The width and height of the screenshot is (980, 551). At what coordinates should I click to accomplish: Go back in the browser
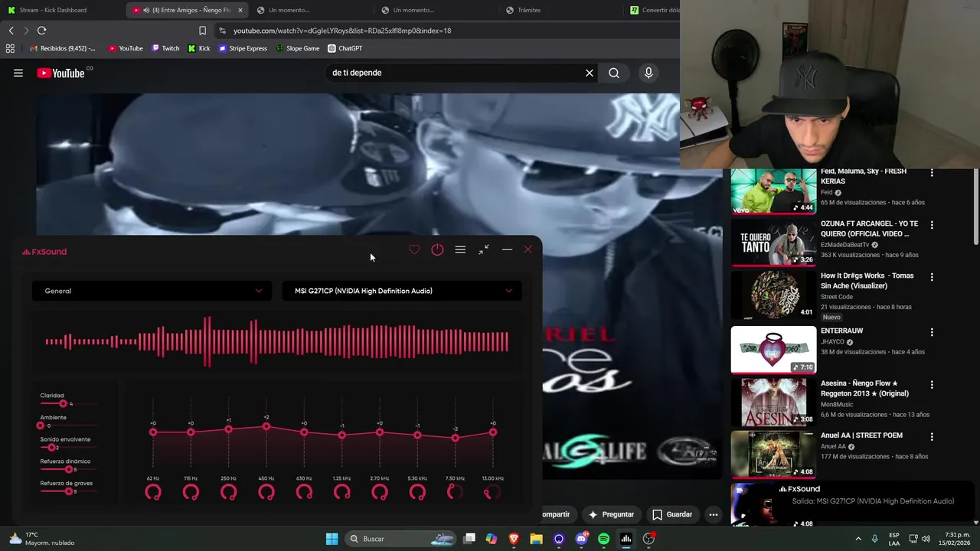pyautogui.click(x=11, y=31)
